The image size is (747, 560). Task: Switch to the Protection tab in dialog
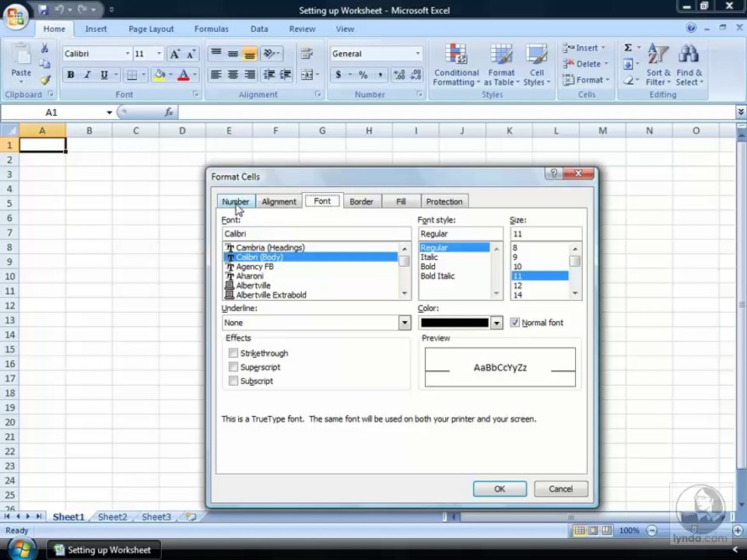[x=444, y=201]
